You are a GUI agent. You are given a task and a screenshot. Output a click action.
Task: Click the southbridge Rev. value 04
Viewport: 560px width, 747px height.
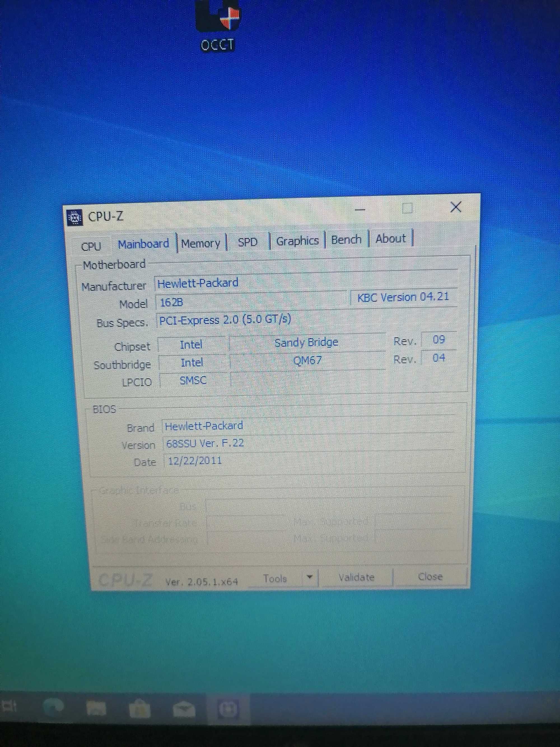click(438, 358)
